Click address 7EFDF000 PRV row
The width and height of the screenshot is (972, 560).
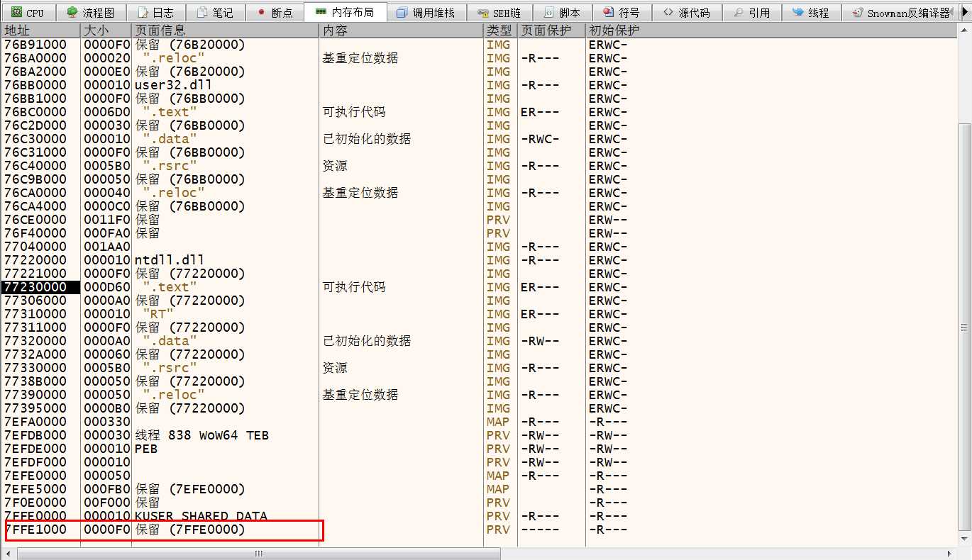pyautogui.click(x=35, y=462)
